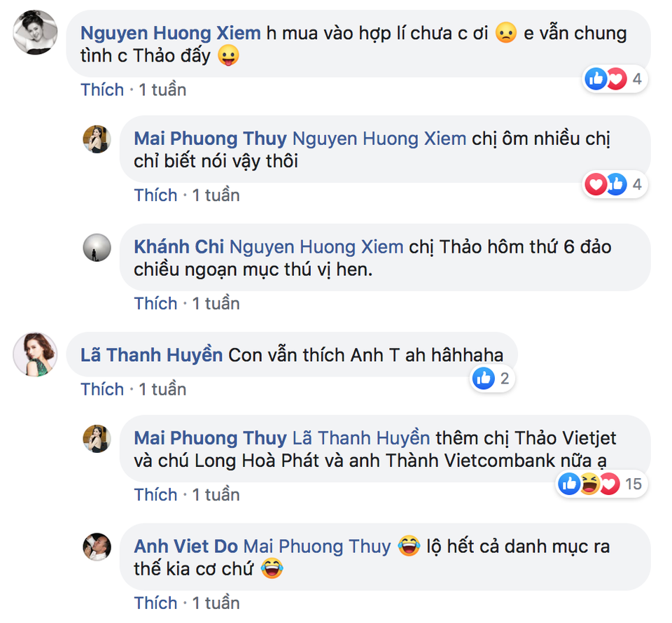
Task: Click Thích under Anh Viet Do's reply
Action: (x=155, y=603)
